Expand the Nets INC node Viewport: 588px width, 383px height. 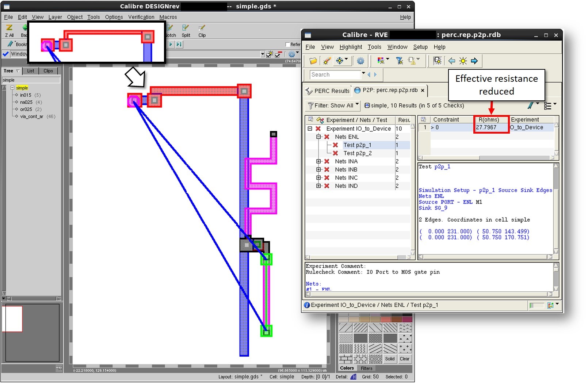click(318, 178)
